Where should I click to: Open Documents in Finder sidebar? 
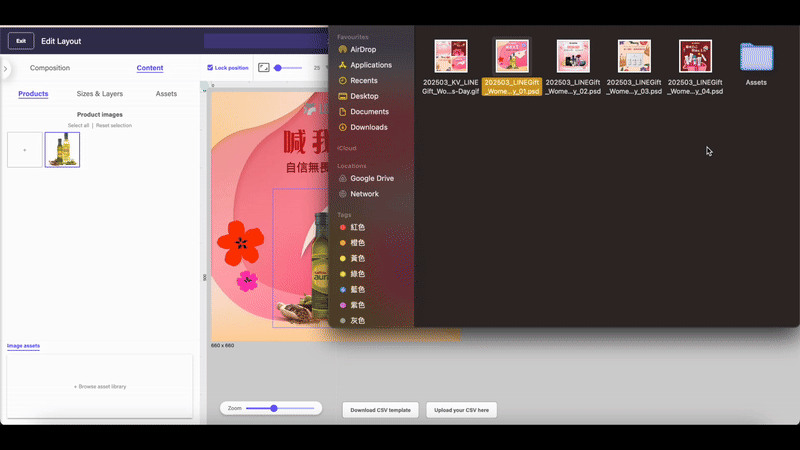point(363,112)
